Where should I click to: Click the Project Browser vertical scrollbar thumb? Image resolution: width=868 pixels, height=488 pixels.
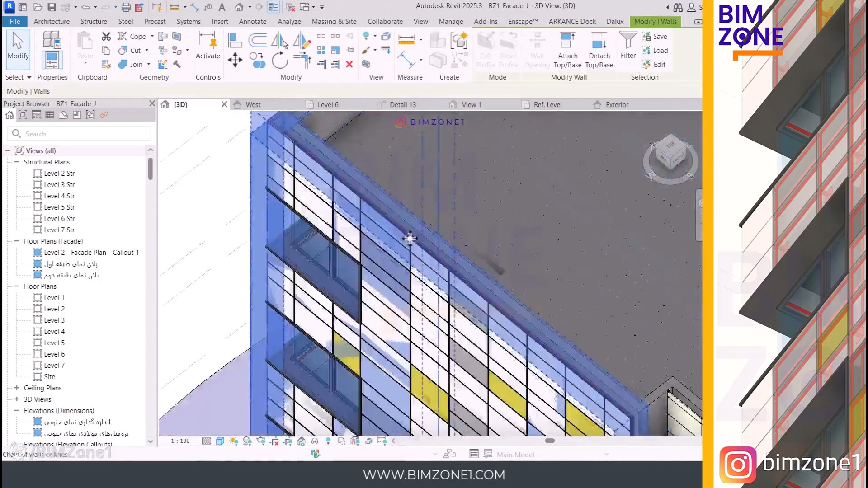point(151,169)
